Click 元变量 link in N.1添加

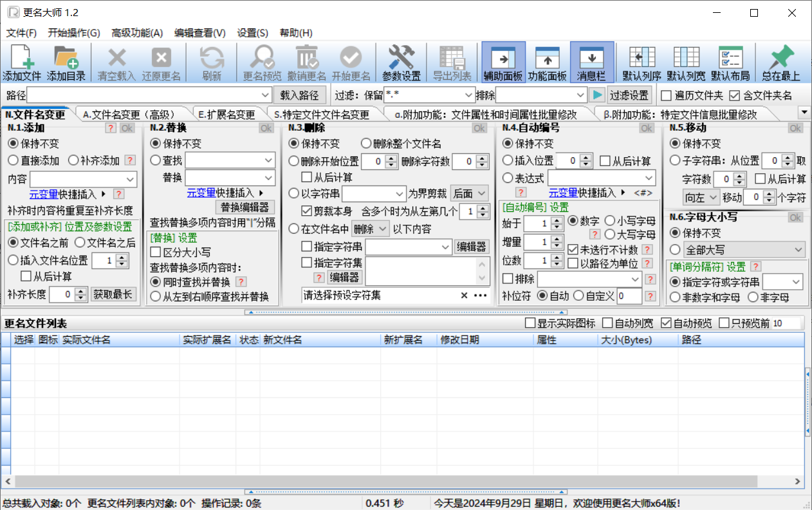[x=44, y=193]
